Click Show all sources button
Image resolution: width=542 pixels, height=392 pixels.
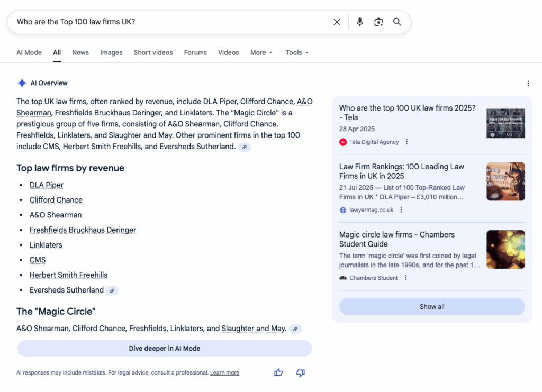coord(431,307)
